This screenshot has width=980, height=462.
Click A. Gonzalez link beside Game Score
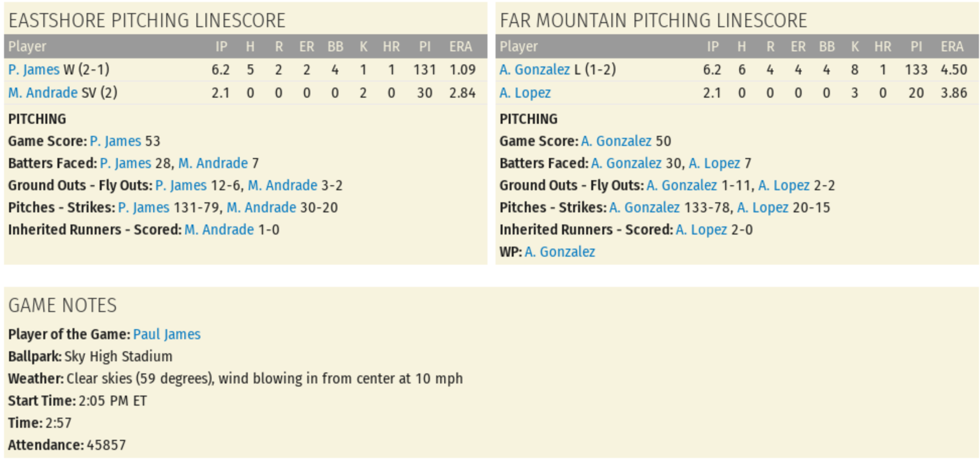tap(616, 141)
